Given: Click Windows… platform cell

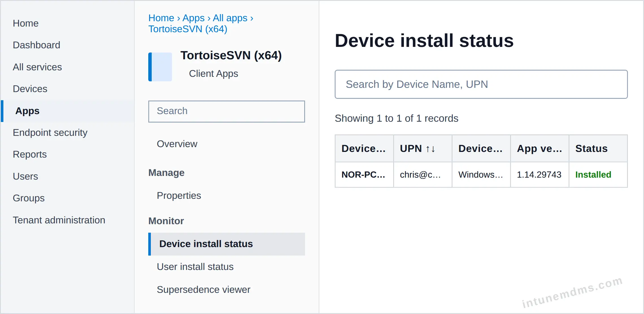Looking at the screenshot, I should 481,175.
